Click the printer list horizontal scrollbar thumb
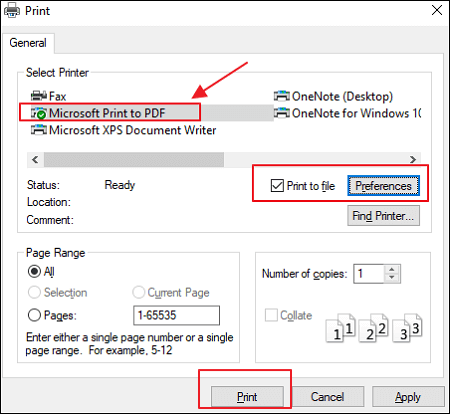450x414 pixels. (134, 160)
